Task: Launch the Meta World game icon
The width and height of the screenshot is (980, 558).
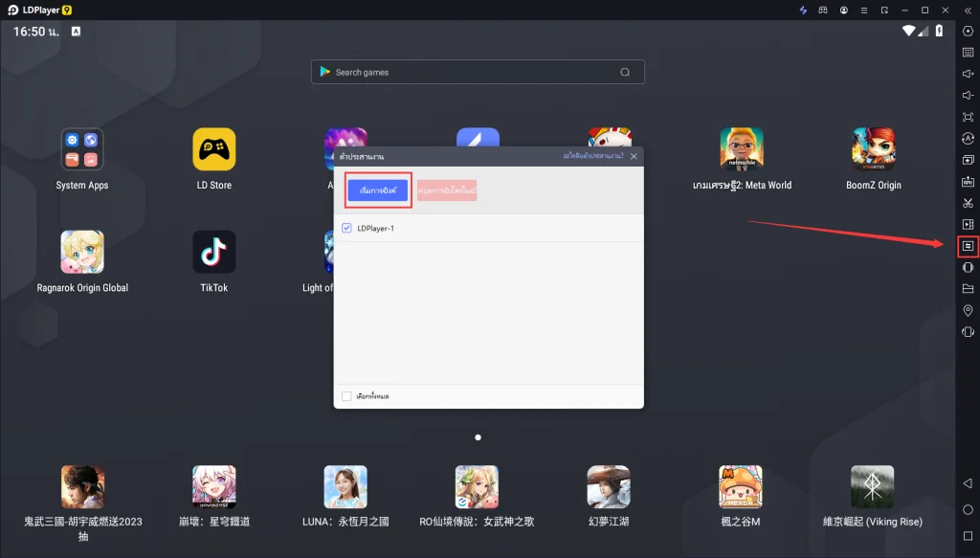Action: 742,149
